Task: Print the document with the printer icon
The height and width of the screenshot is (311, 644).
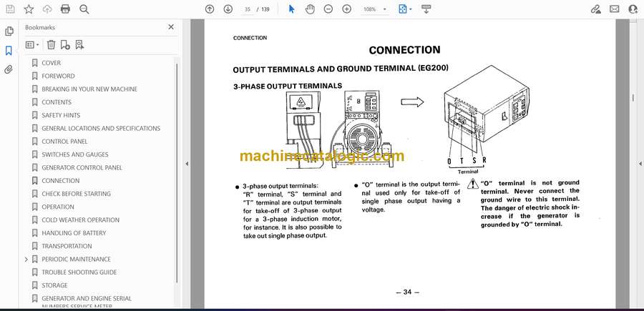Action: [65, 9]
